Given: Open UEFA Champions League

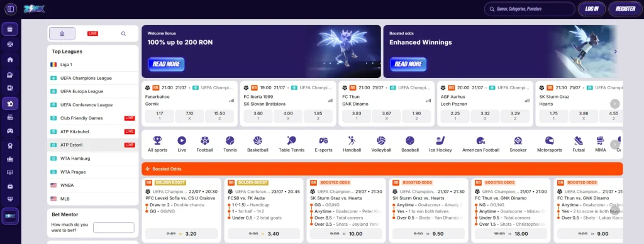Looking at the screenshot, I should pyautogui.click(x=93, y=78).
